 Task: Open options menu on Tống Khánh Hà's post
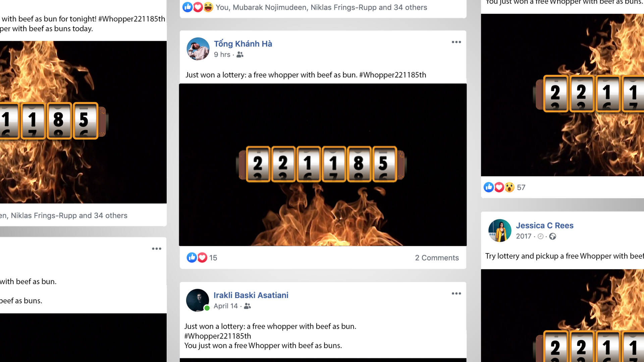click(456, 42)
